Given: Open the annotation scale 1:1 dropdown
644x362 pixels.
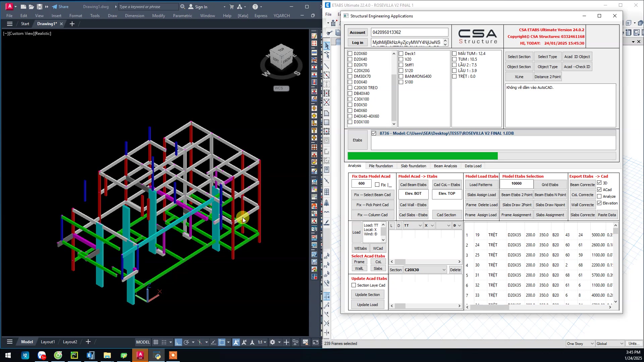Looking at the screenshot, I should click(x=262, y=342).
